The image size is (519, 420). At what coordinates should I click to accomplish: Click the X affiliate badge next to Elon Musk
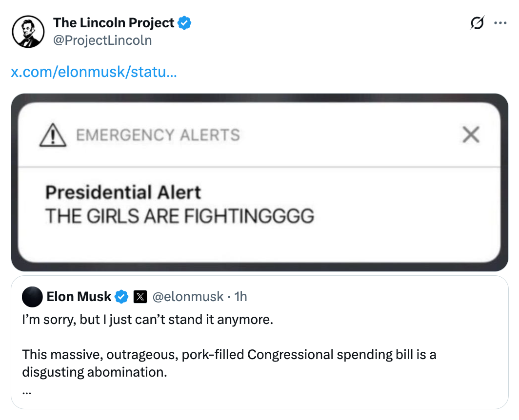coord(140,296)
